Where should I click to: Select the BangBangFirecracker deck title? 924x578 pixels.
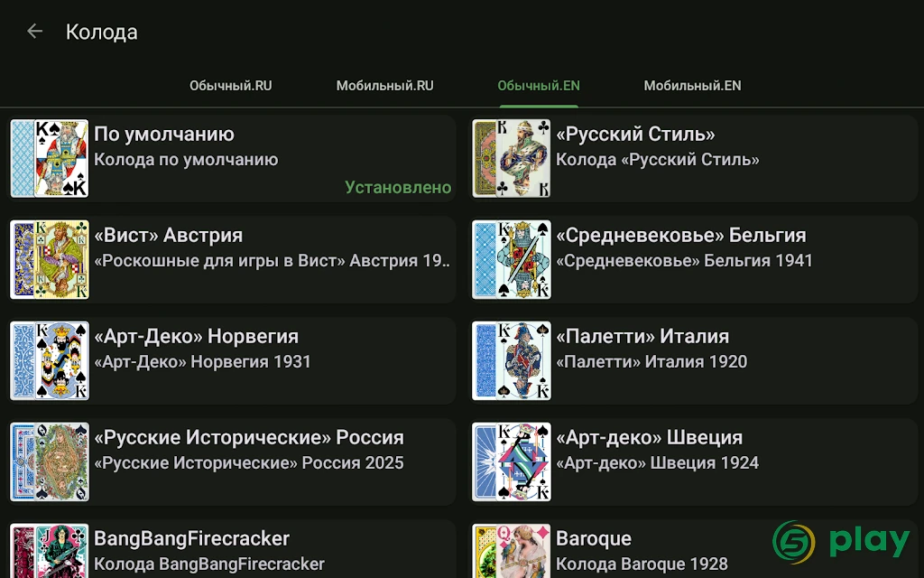click(191, 539)
